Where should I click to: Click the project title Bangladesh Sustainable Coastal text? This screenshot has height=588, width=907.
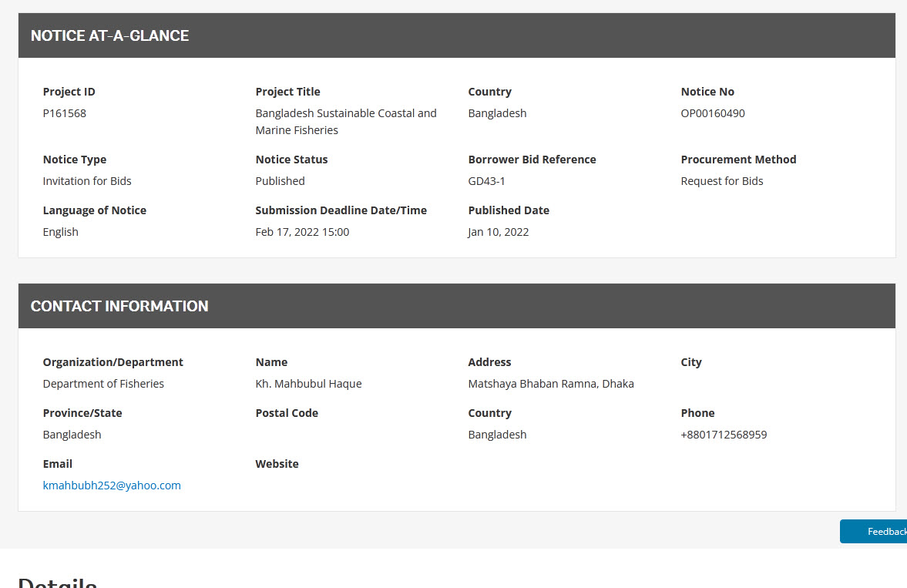[346, 113]
